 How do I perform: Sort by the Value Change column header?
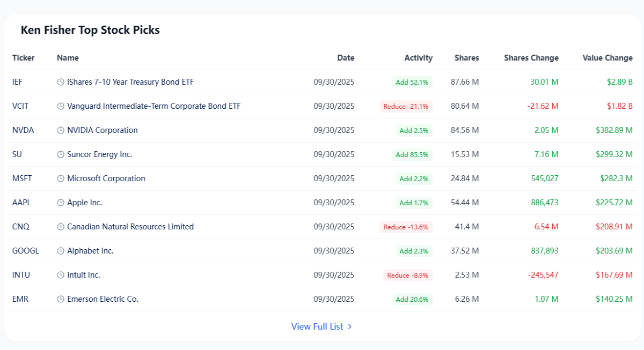pos(608,58)
